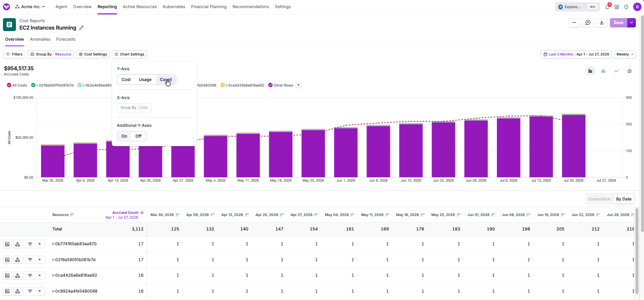Image resolution: width=644 pixels, height=300 pixels.
Task: Click the help question mark icon
Action: (x=626, y=7)
